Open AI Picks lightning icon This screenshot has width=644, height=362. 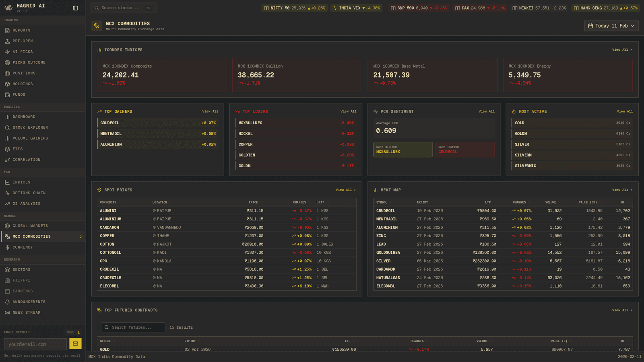point(7,52)
